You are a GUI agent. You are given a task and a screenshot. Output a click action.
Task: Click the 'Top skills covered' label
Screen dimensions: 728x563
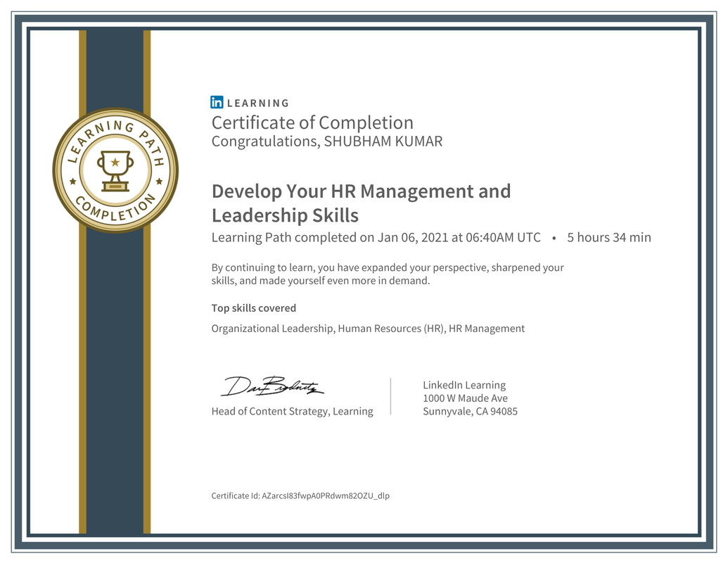click(x=253, y=308)
